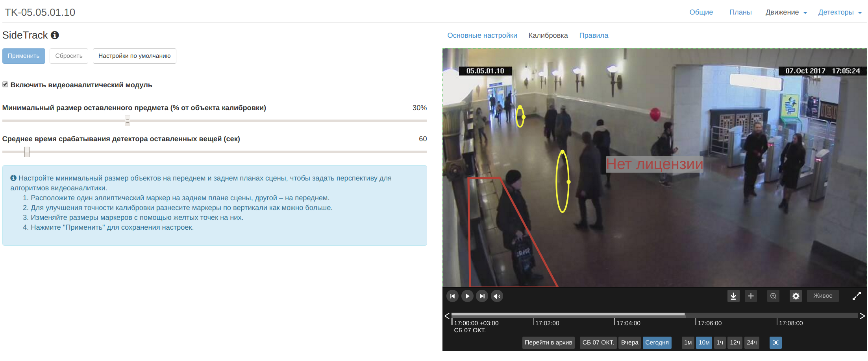Click the small yellow calibration ellipse
The image size is (868, 361).
click(x=520, y=116)
